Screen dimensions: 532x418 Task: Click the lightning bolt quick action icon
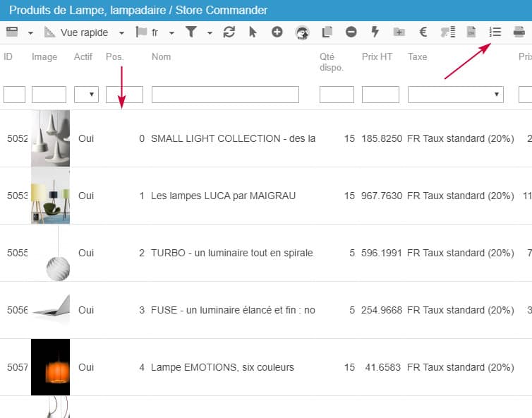[375, 32]
